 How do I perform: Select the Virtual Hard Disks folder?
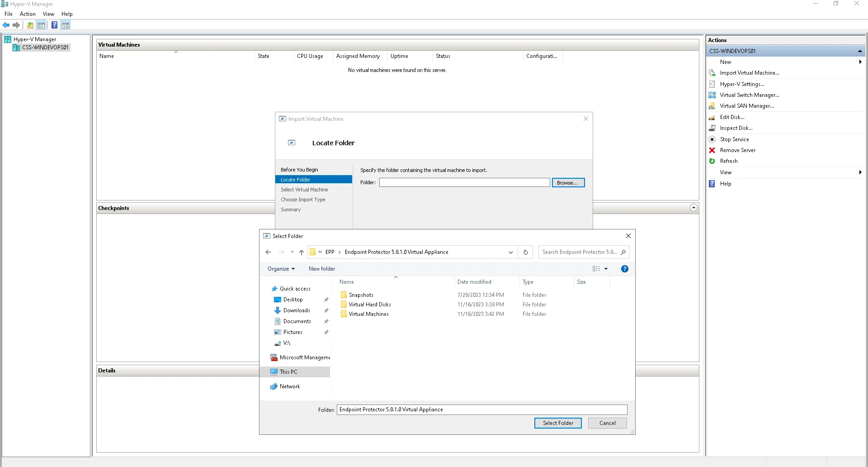[369, 305]
